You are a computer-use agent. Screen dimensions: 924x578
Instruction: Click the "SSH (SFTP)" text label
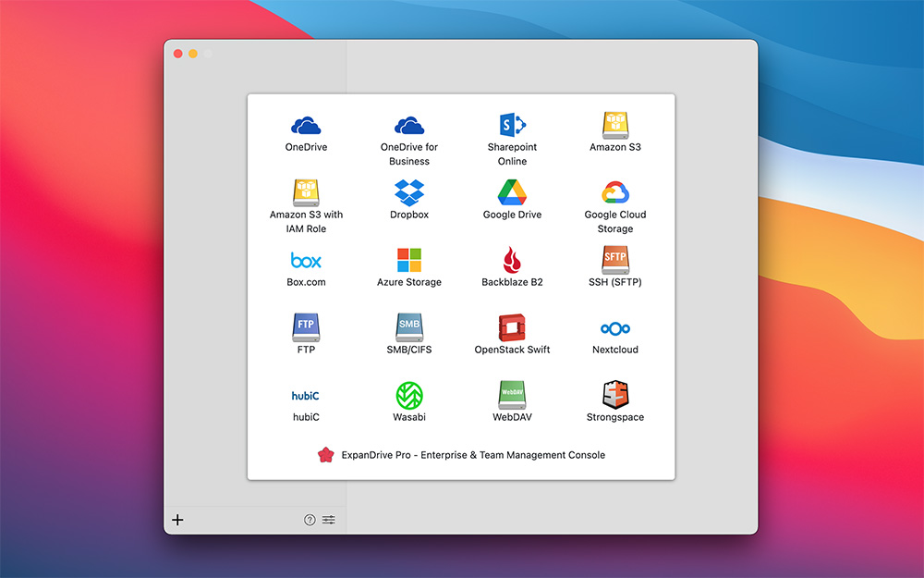coord(615,282)
